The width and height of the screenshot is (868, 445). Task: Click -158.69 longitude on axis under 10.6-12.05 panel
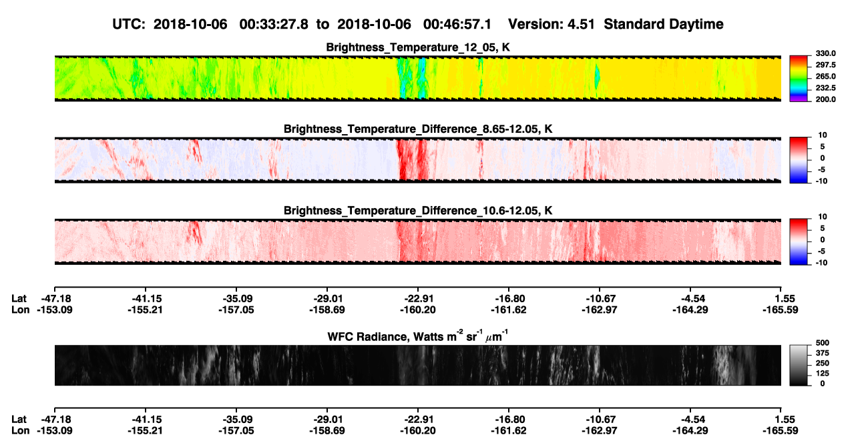pos(327,310)
